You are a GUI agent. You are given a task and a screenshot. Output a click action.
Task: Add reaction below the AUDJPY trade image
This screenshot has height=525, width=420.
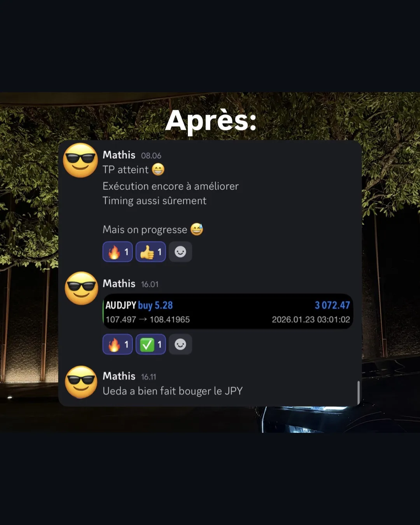coord(180,345)
